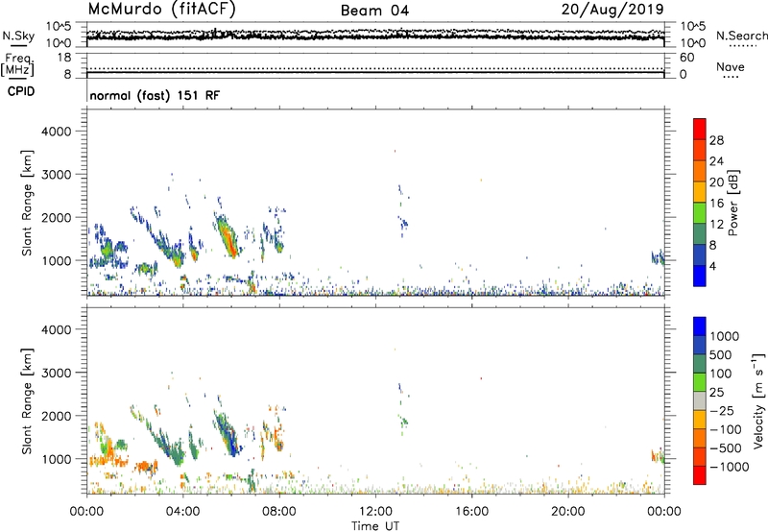
Task: Click the '16:00' time axis tick label
Action: (x=471, y=512)
